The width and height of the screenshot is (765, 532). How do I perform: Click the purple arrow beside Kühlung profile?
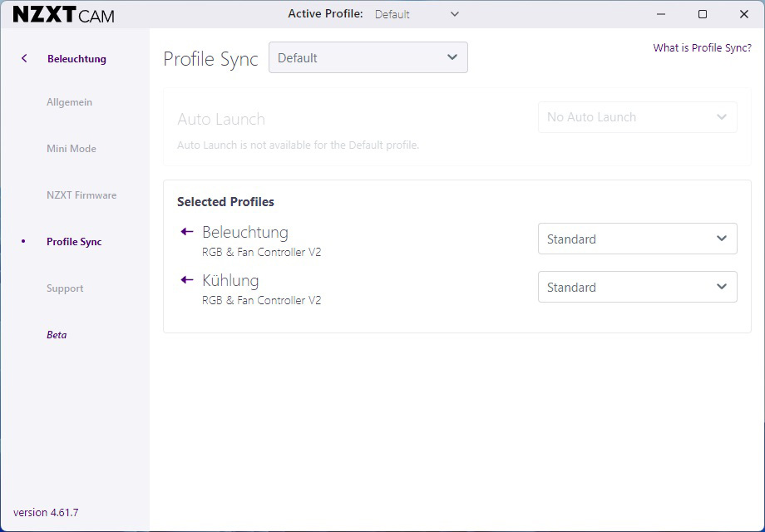coord(187,280)
